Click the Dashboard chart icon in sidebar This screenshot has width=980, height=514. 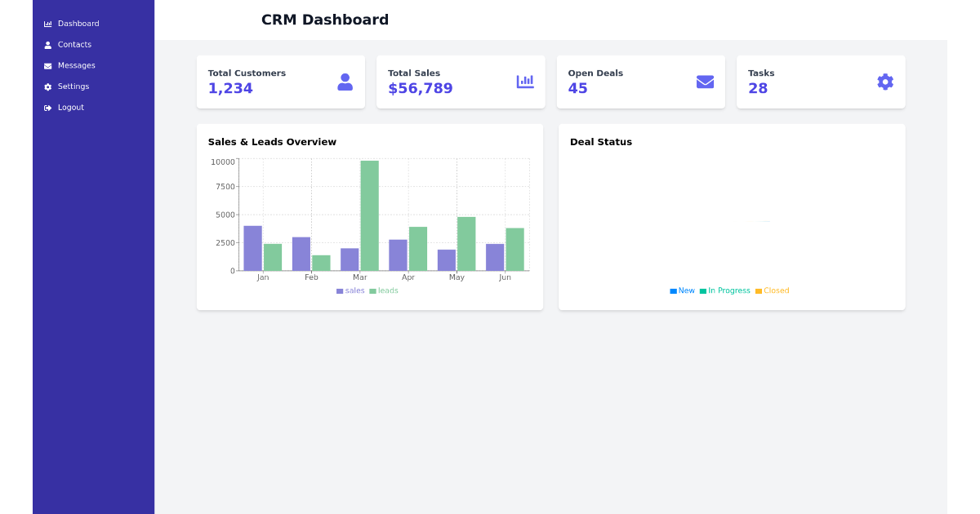tap(47, 24)
